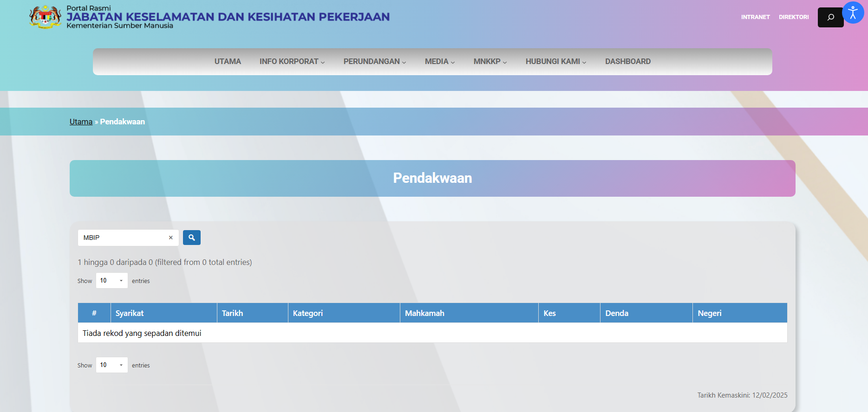Click the Intranet link
Viewport: 868px width, 412px height.
tap(755, 17)
